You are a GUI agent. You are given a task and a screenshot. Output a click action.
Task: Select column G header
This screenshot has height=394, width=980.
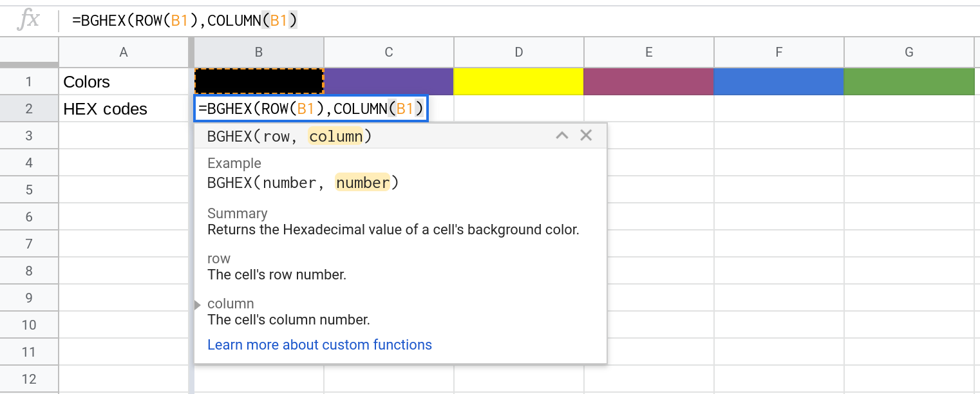(x=909, y=52)
